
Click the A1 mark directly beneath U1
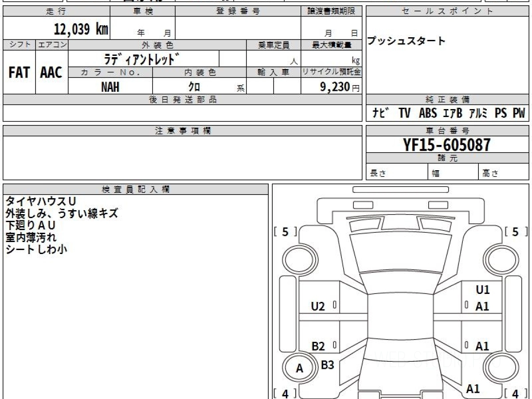[482, 306]
